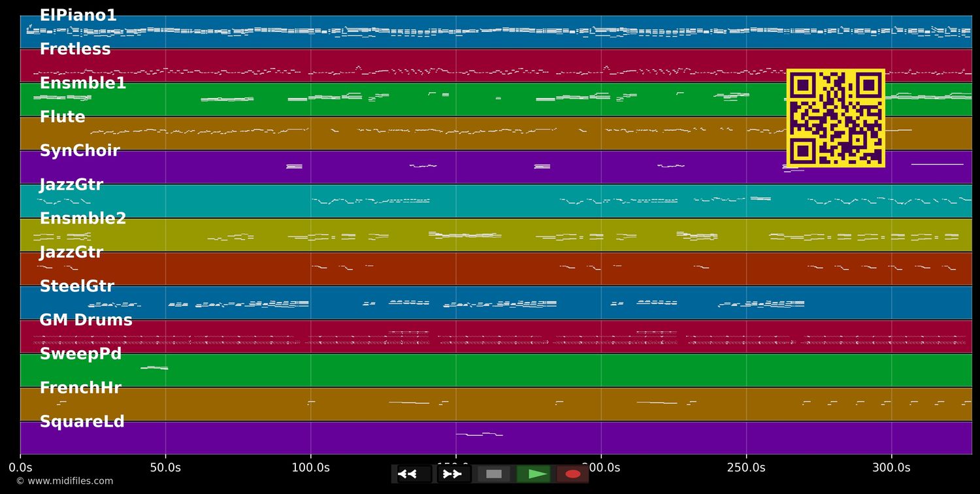Click the red record button

coord(572,474)
